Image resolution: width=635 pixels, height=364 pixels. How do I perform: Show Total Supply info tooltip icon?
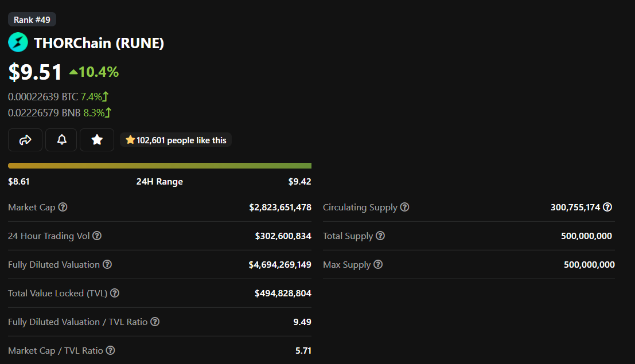coord(380,236)
